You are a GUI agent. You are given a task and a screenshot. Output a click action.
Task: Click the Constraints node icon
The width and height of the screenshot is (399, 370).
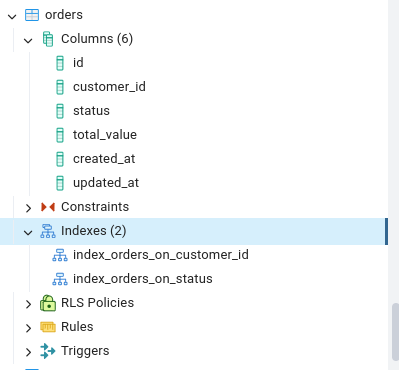pos(48,207)
